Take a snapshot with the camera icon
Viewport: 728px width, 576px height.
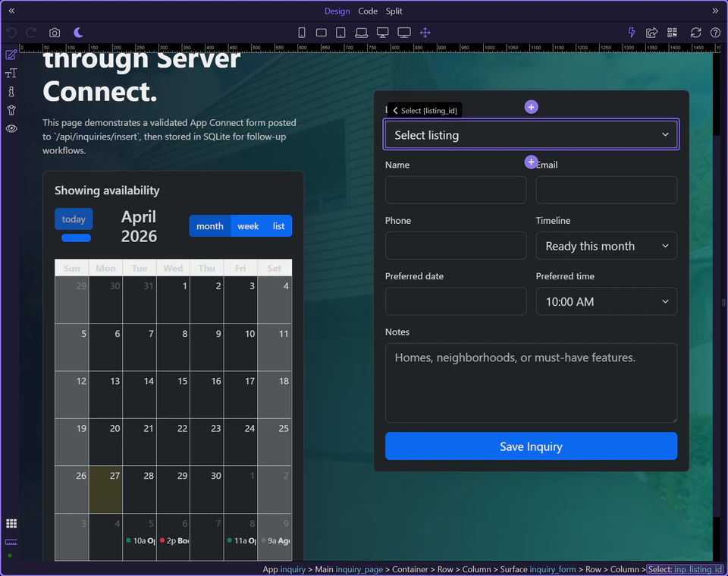[54, 33]
